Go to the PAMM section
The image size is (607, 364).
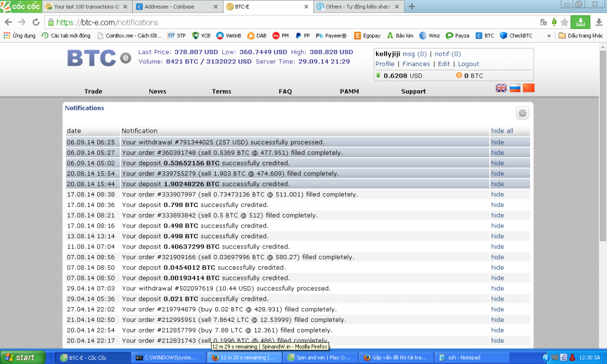coord(349,91)
